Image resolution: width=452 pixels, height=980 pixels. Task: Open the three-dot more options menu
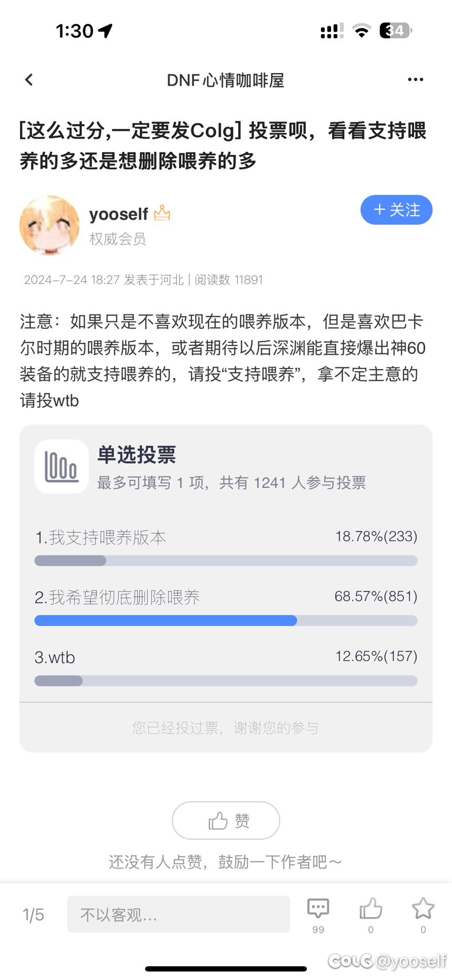[x=415, y=80]
